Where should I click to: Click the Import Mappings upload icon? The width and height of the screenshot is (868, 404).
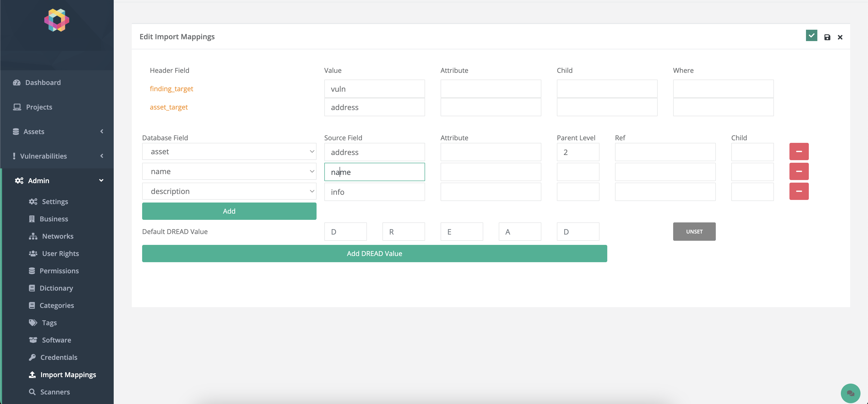(32, 374)
